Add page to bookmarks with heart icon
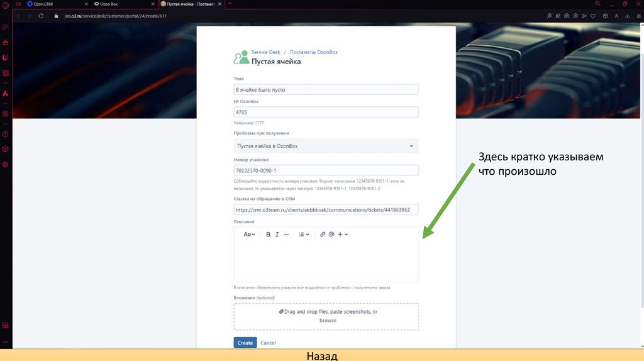The width and height of the screenshot is (644, 361). point(593,16)
